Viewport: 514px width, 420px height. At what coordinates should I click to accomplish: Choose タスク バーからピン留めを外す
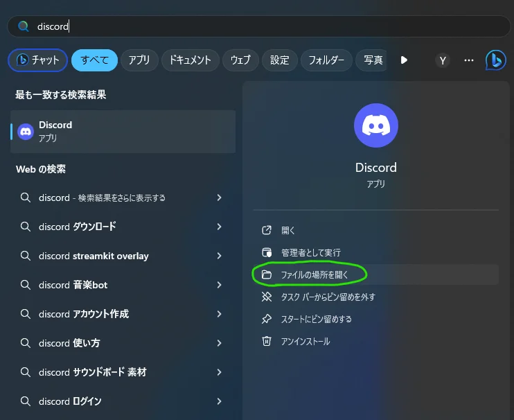pos(376,297)
